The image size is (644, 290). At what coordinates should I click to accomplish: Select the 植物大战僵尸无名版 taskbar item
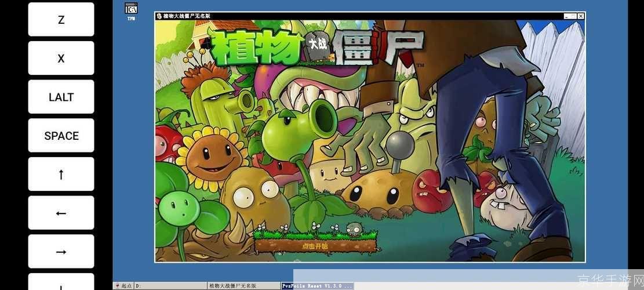point(244,286)
